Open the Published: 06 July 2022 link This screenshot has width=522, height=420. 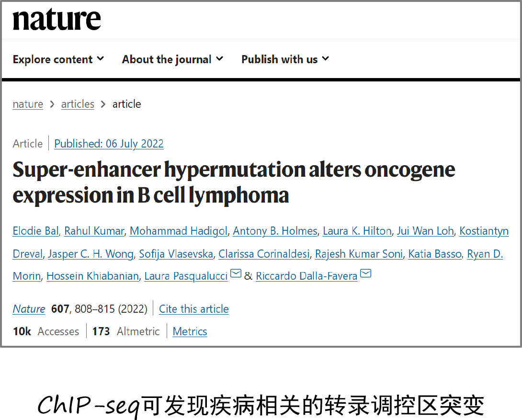pos(109,144)
